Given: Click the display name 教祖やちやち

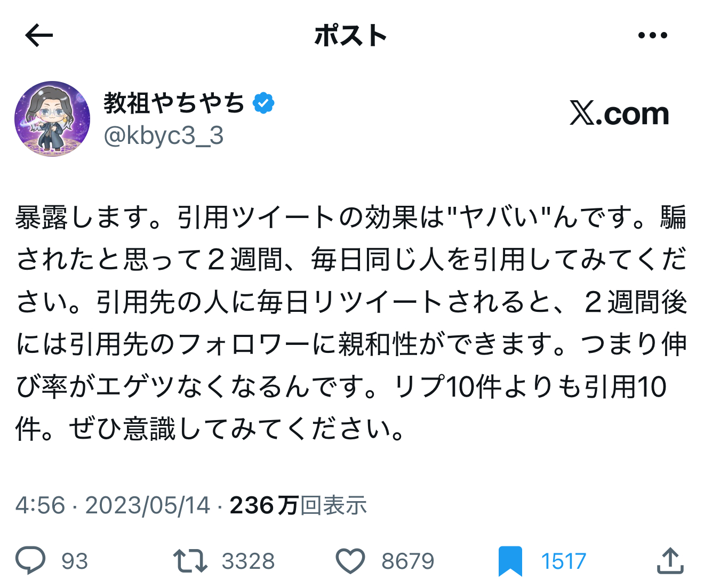Looking at the screenshot, I should click(x=174, y=103).
